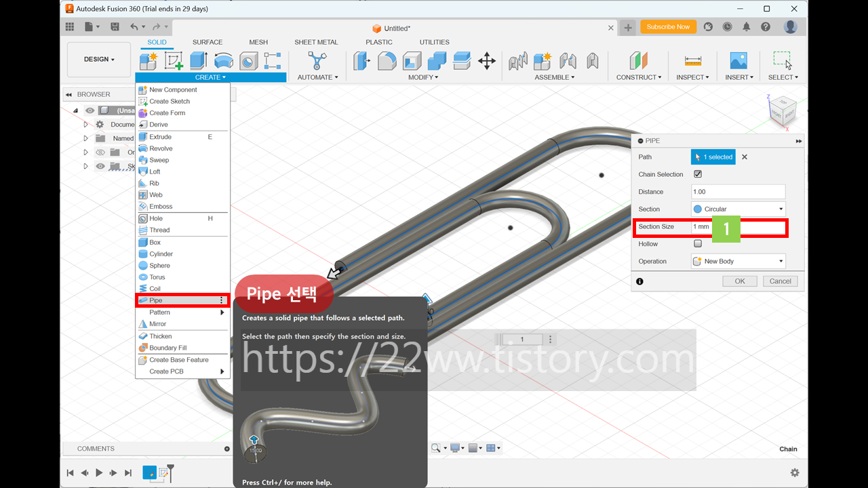Screen dimensions: 868x488
Task: Expand the Document Settings tree node
Action: [85, 125]
